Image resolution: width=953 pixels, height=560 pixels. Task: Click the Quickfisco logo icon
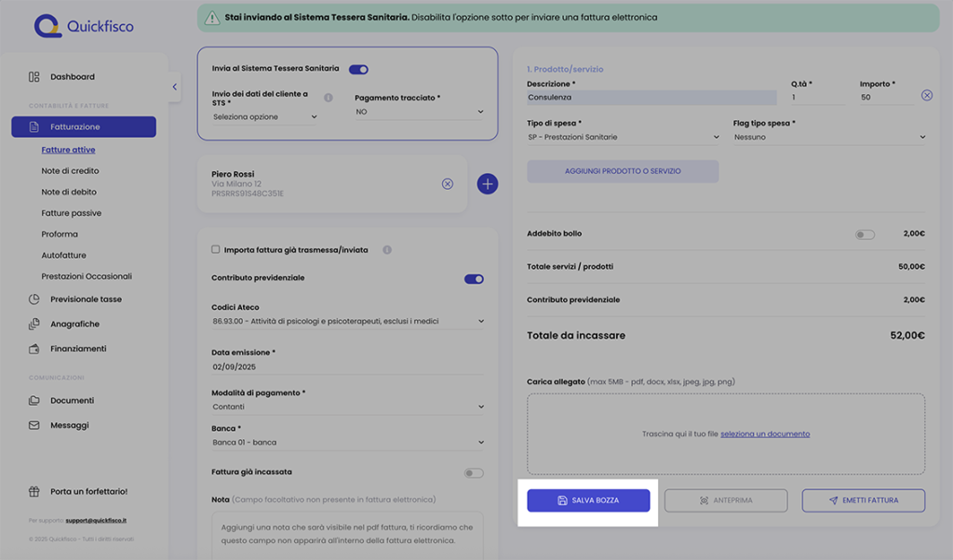(47, 26)
